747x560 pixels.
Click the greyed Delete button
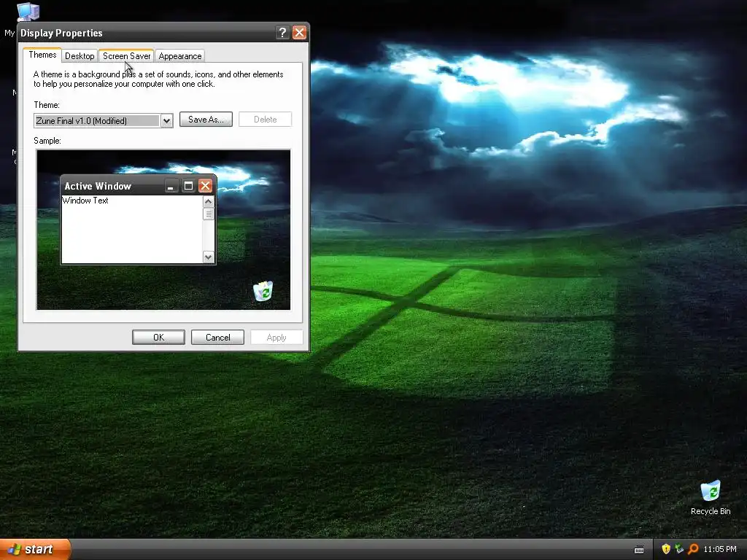point(265,120)
